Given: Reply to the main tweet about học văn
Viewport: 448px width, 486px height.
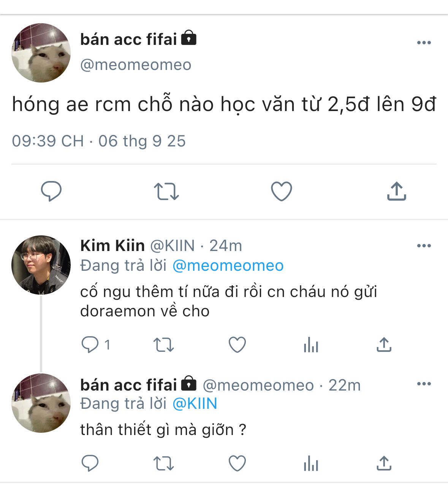Looking at the screenshot, I should coord(51,191).
